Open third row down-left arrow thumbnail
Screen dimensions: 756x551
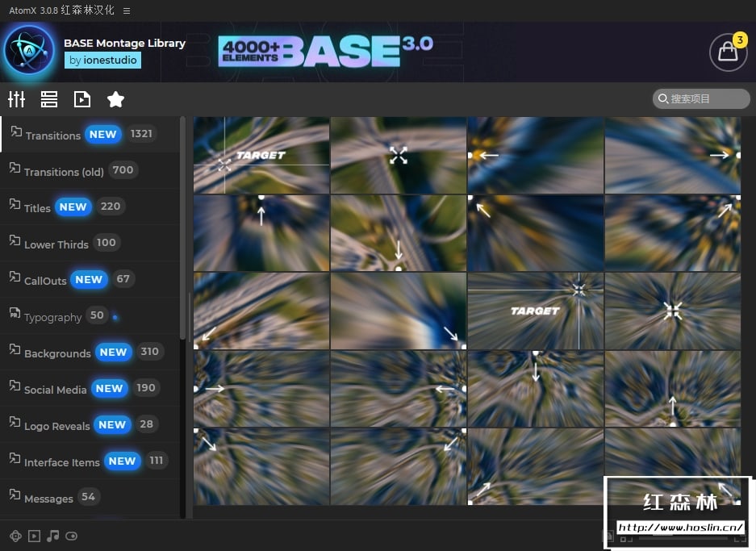(261, 311)
